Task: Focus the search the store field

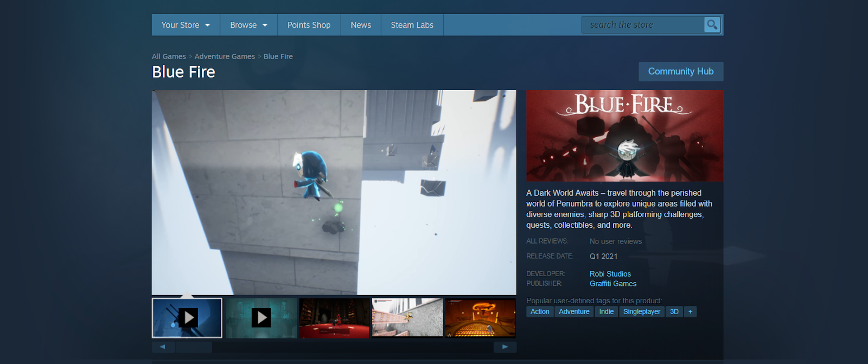Action: 643,24
